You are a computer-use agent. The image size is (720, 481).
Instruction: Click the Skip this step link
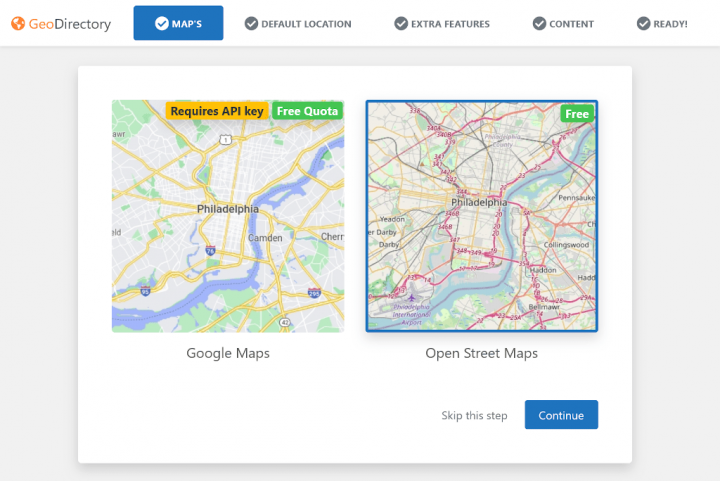[474, 416]
